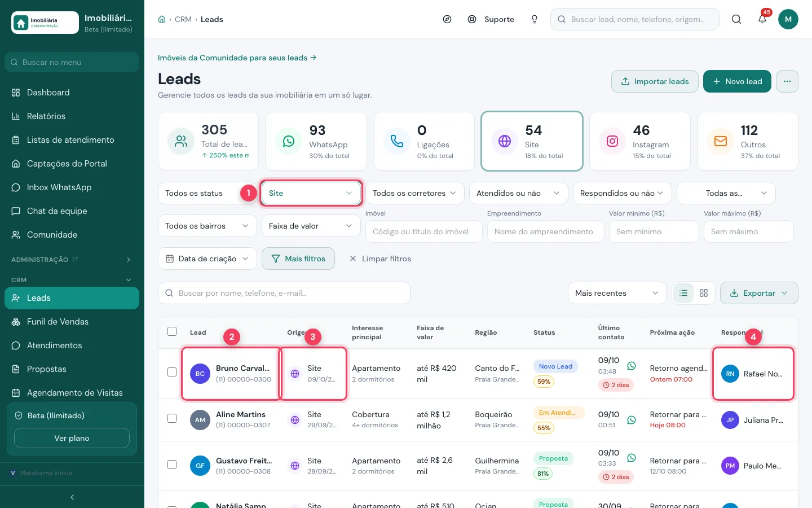812x508 pixels.
Task: Switch to grid view icon
Action: tap(704, 293)
